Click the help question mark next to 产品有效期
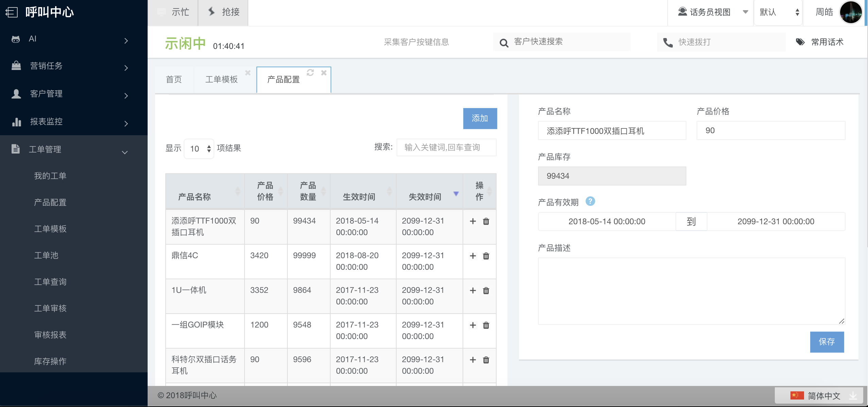 (590, 201)
